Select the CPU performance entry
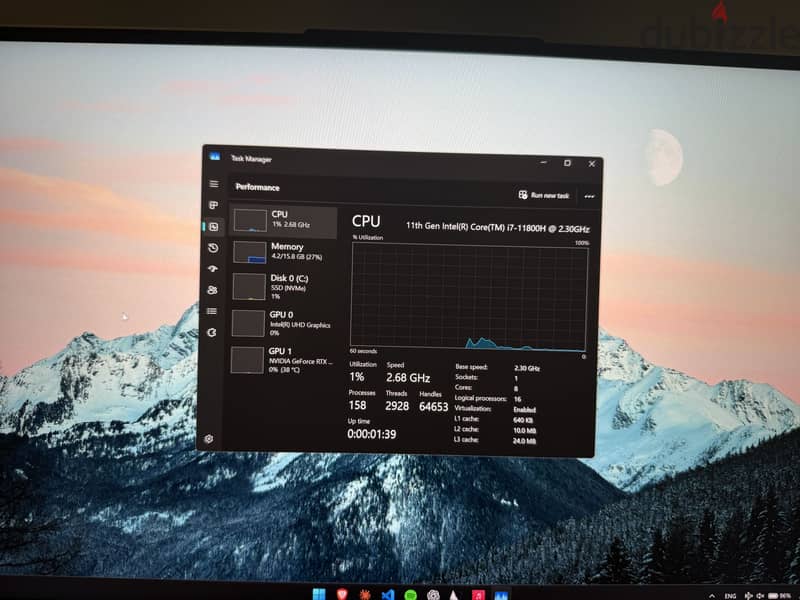This screenshot has height=600, width=800. [x=284, y=220]
